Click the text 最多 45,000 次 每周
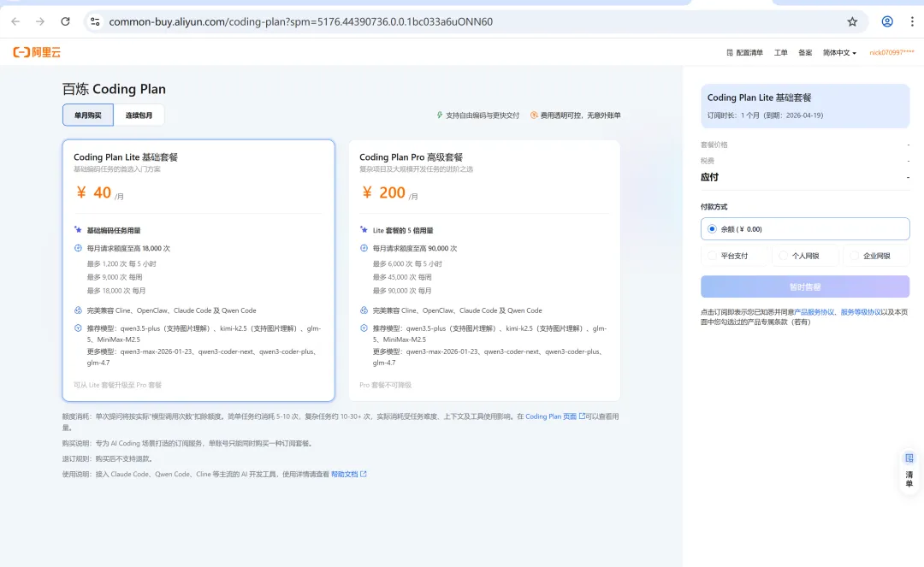Viewport: 924px width, 567px height. click(402, 277)
